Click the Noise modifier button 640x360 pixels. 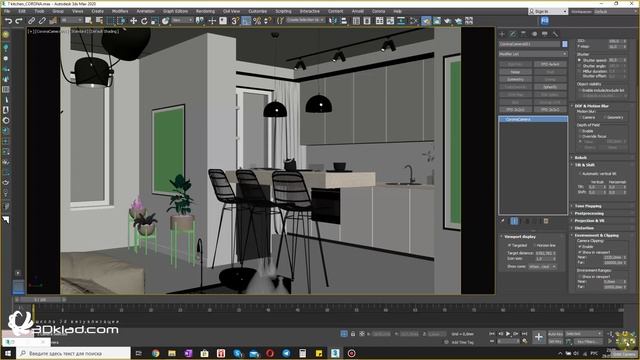point(516,72)
